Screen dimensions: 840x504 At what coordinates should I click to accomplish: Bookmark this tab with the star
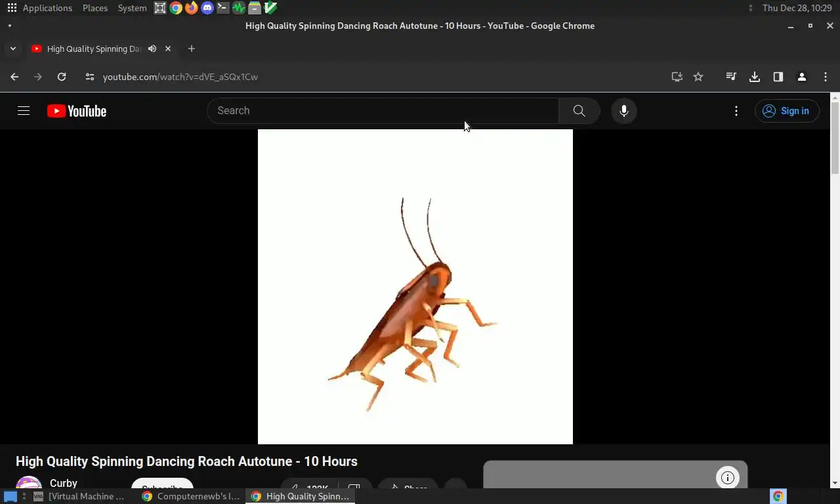tap(698, 77)
